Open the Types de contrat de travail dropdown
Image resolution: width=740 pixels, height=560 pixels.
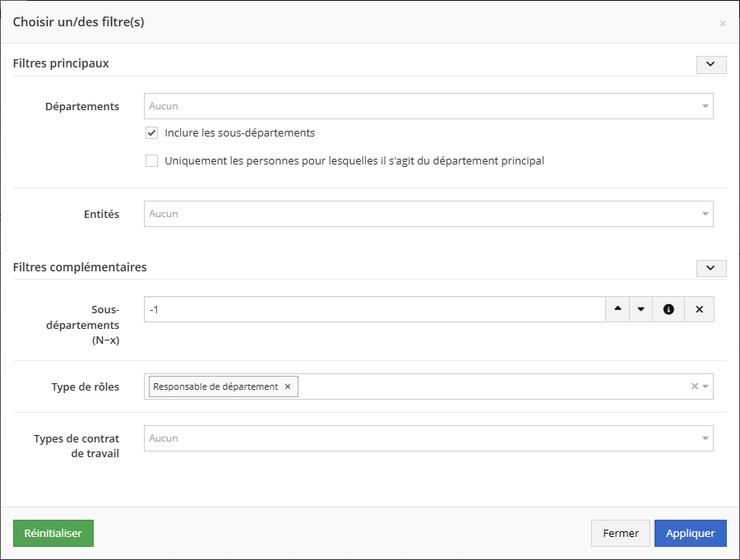428,438
